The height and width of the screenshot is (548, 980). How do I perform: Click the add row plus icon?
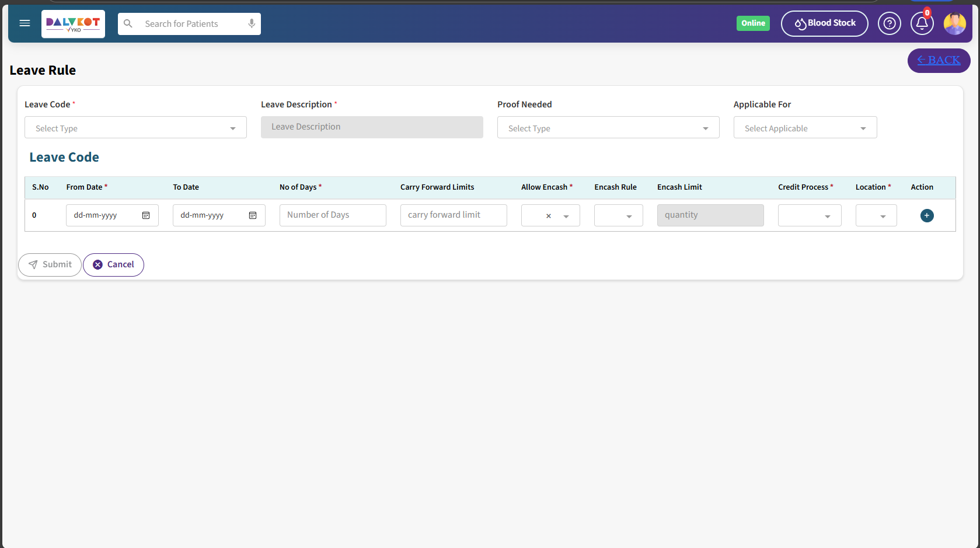(926, 215)
